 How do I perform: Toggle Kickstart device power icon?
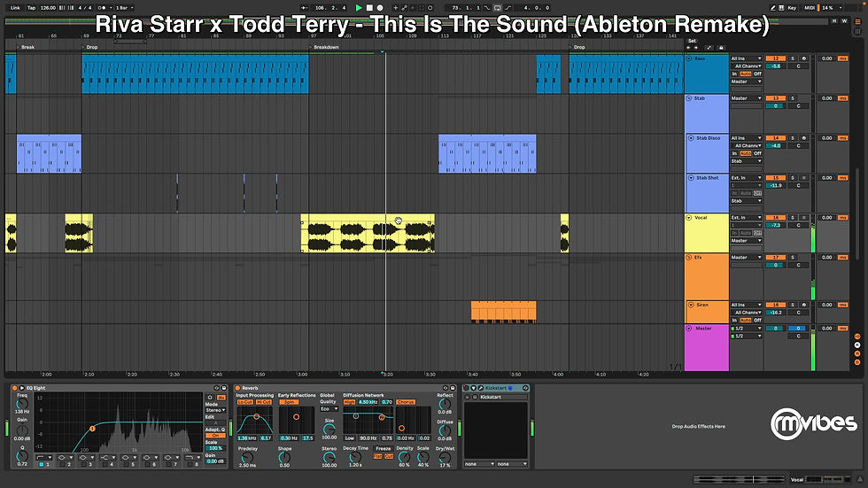466,389
